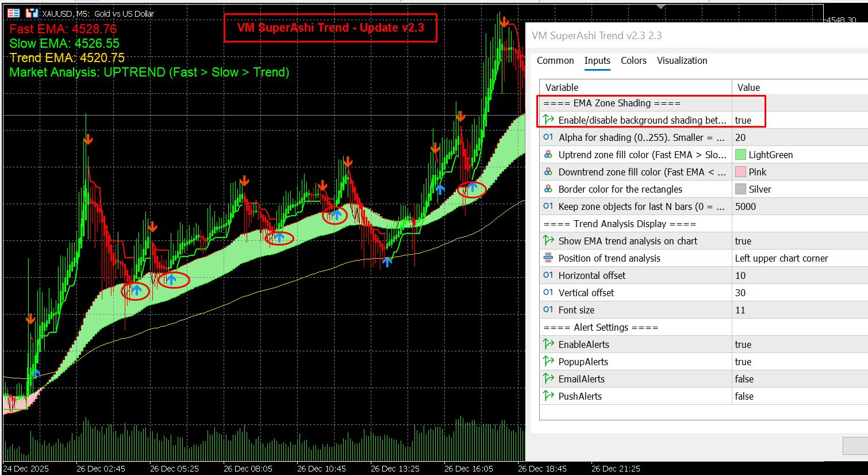Click the boolean icon beside EmailAlerts
The image size is (868, 475).
pos(548,379)
